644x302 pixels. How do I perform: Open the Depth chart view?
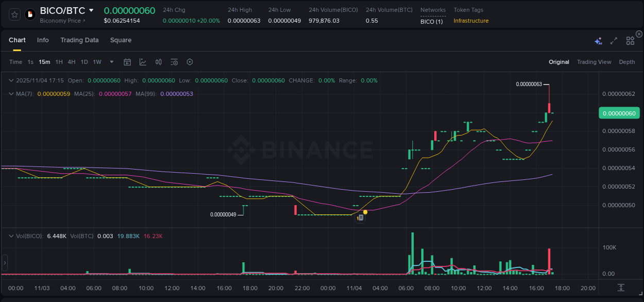pyautogui.click(x=626, y=62)
